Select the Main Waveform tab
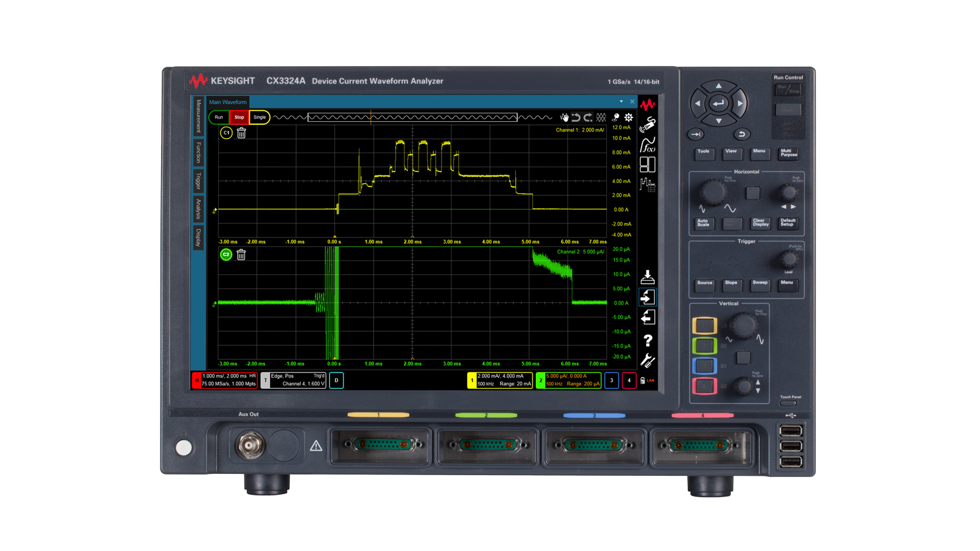980x551 pixels. 228,102
